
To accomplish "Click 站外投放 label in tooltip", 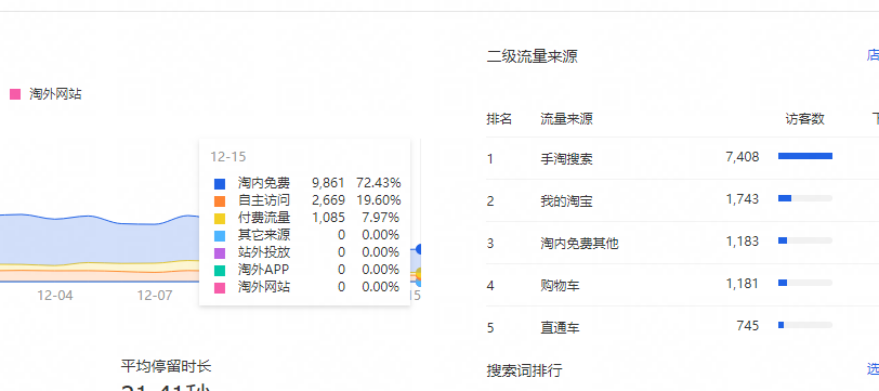I will click(264, 252).
